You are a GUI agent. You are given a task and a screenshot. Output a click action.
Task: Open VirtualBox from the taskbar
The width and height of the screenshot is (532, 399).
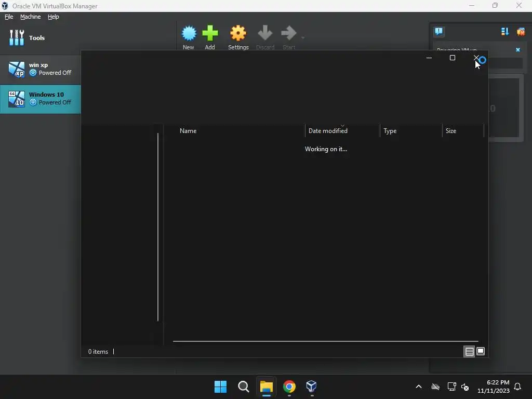pos(312,387)
